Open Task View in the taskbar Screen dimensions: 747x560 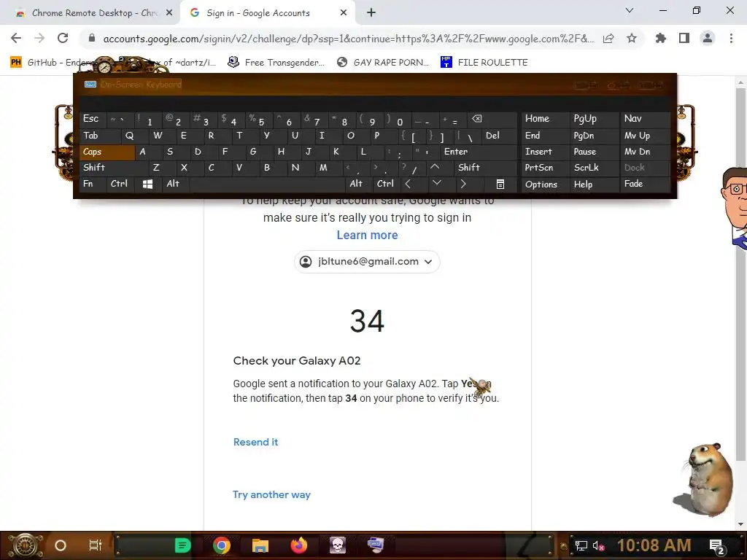[x=96, y=545]
